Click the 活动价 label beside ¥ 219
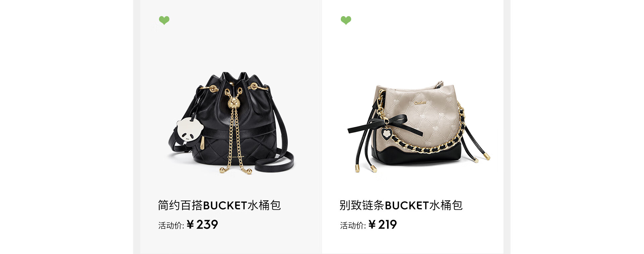This screenshot has height=254, width=644. 353,226
